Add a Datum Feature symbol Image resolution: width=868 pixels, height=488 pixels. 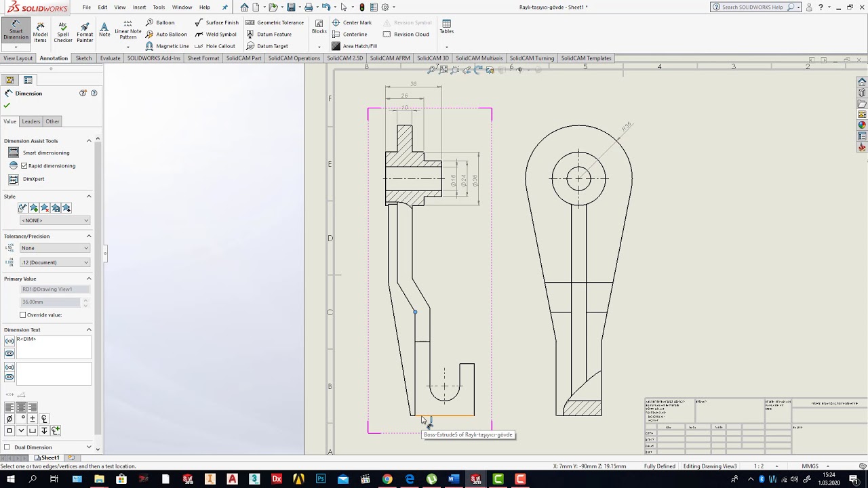point(269,34)
